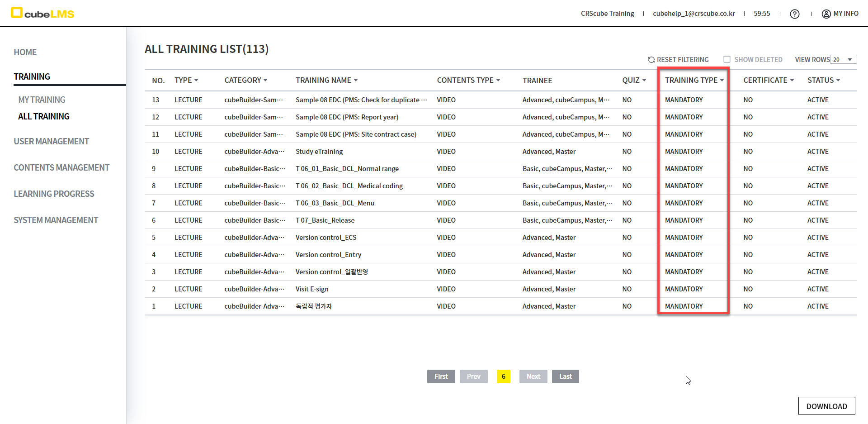Open the Study eTraining row

319,152
